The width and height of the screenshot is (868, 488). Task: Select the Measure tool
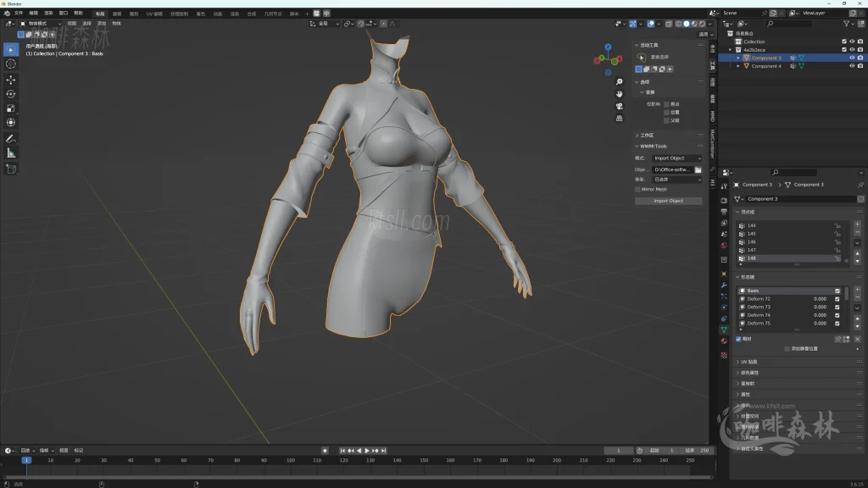click(10, 153)
